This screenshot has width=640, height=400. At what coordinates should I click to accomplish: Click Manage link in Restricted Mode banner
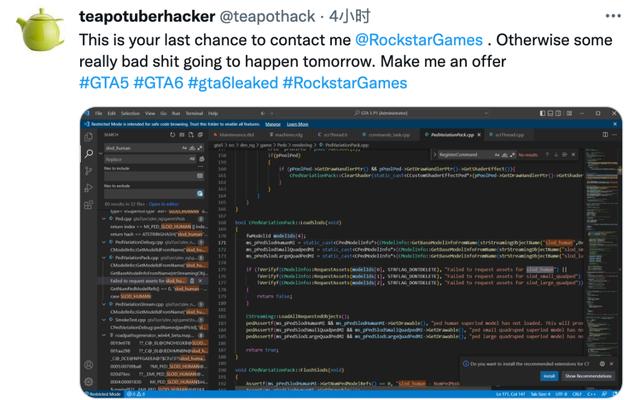click(x=273, y=124)
